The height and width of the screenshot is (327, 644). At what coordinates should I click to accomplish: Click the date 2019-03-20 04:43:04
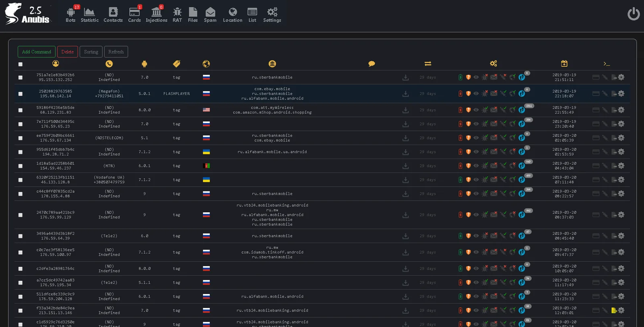(x=564, y=166)
